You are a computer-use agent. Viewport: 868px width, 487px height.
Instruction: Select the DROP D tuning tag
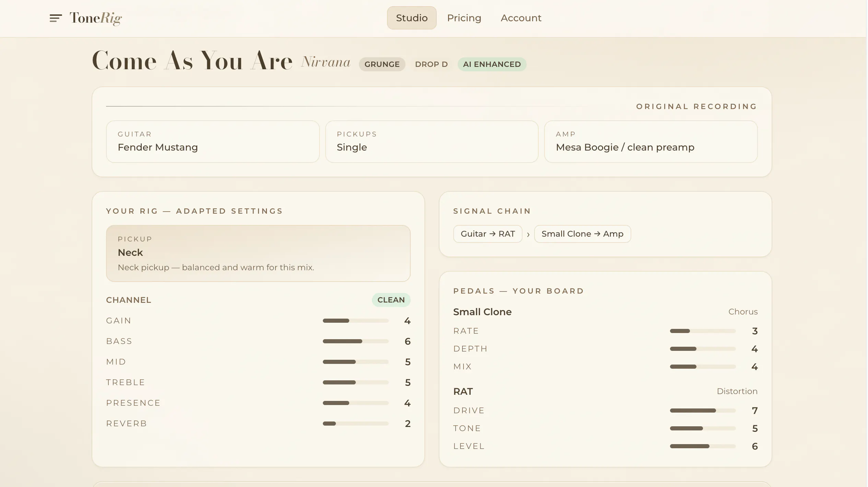coord(431,64)
